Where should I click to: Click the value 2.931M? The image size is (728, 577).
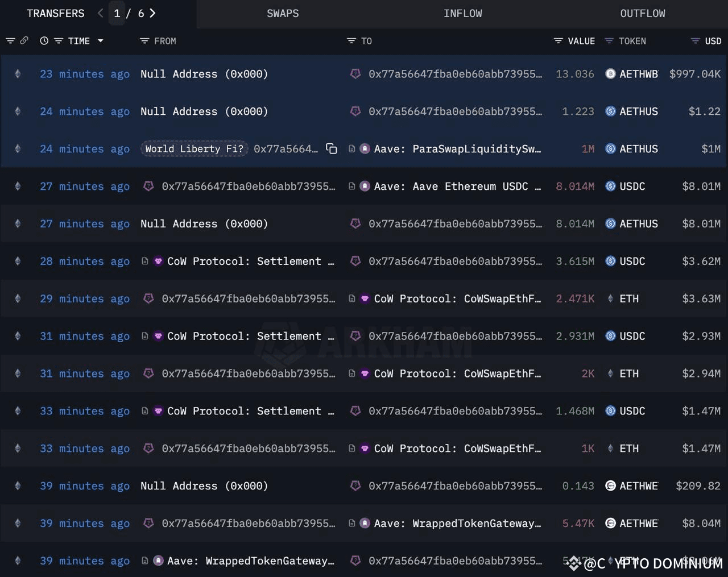click(x=575, y=337)
